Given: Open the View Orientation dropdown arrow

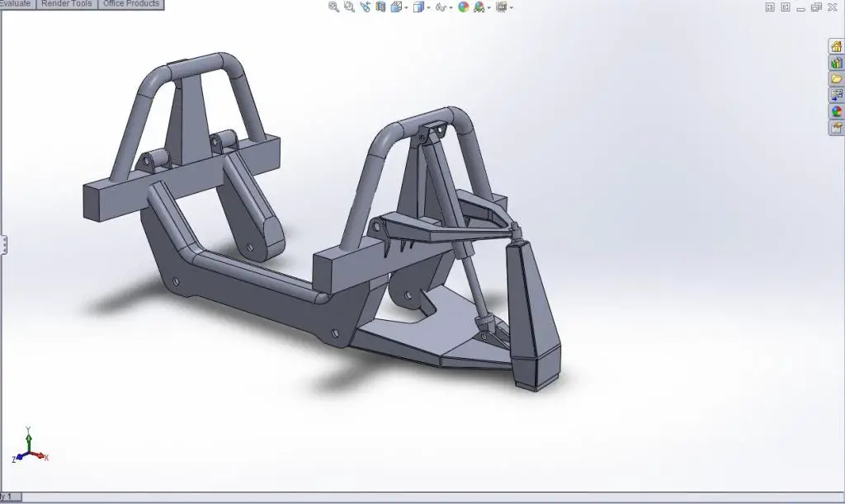Looking at the screenshot, I should click(406, 7).
